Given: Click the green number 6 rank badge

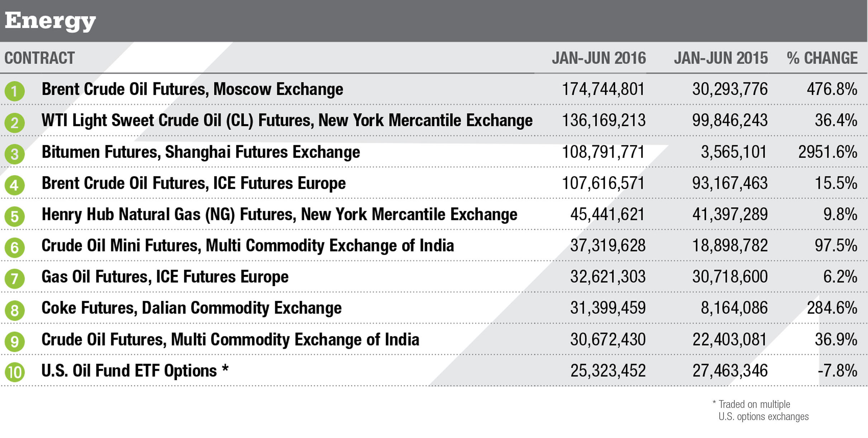Looking at the screenshot, I should pos(15,247).
